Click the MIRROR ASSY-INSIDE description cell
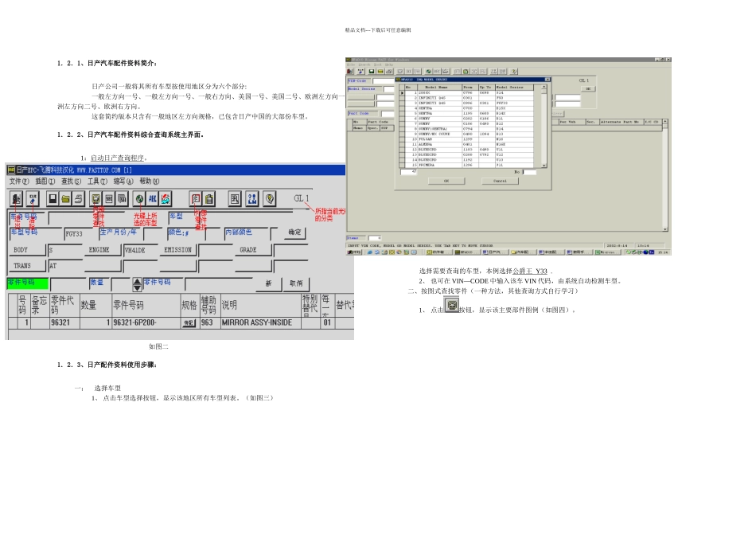The width and height of the screenshot is (756, 535). (x=260, y=322)
